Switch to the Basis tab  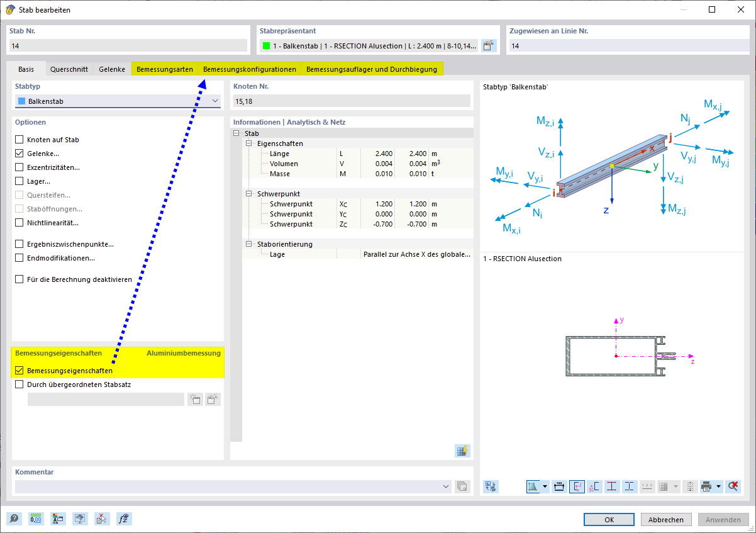tap(26, 69)
